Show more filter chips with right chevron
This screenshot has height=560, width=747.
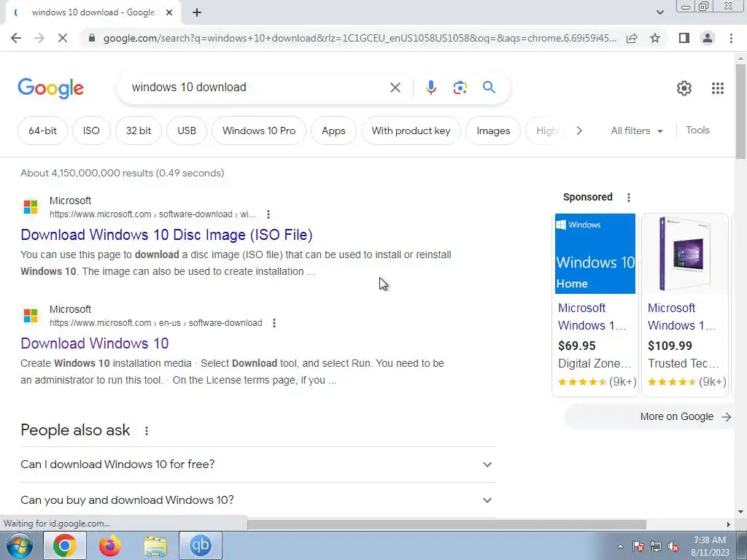[x=578, y=131]
